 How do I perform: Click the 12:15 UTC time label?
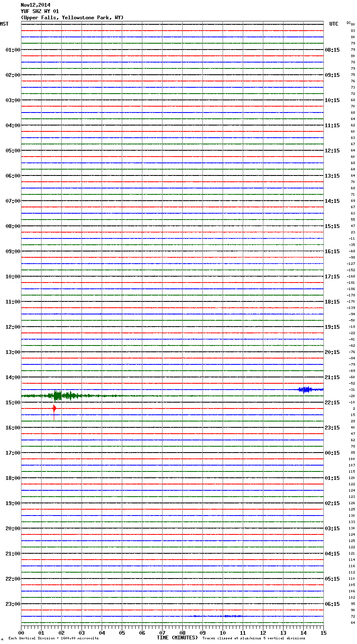pyautogui.click(x=332, y=151)
